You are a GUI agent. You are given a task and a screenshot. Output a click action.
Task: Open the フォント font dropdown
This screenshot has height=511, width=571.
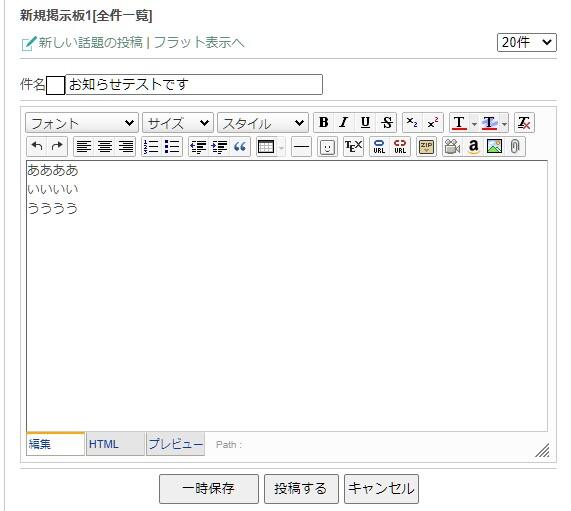pos(82,123)
